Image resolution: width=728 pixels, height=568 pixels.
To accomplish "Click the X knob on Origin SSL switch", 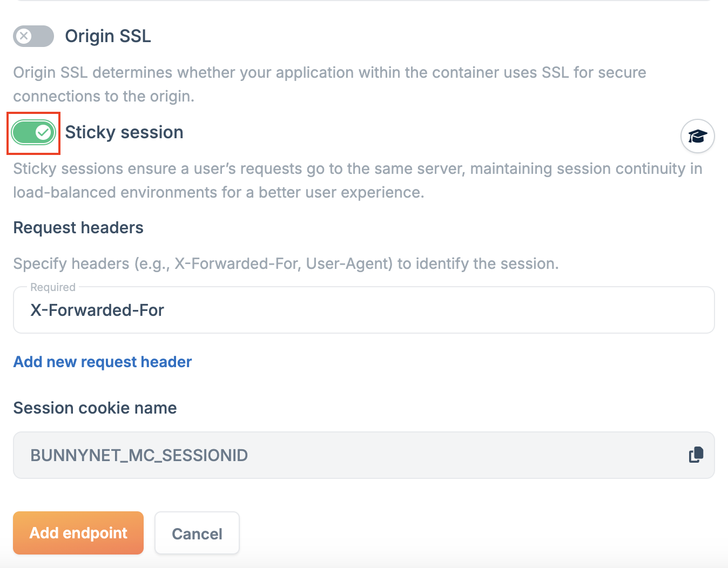I will click(x=24, y=36).
